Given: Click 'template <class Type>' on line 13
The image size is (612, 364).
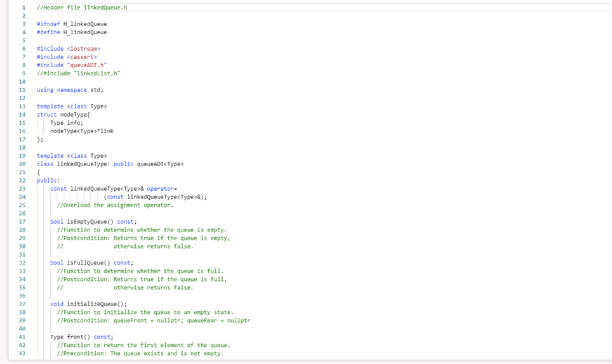Looking at the screenshot, I should [x=72, y=107].
